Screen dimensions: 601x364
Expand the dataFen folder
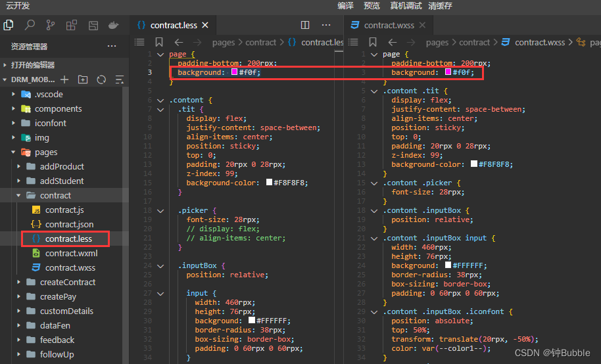click(18, 326)
